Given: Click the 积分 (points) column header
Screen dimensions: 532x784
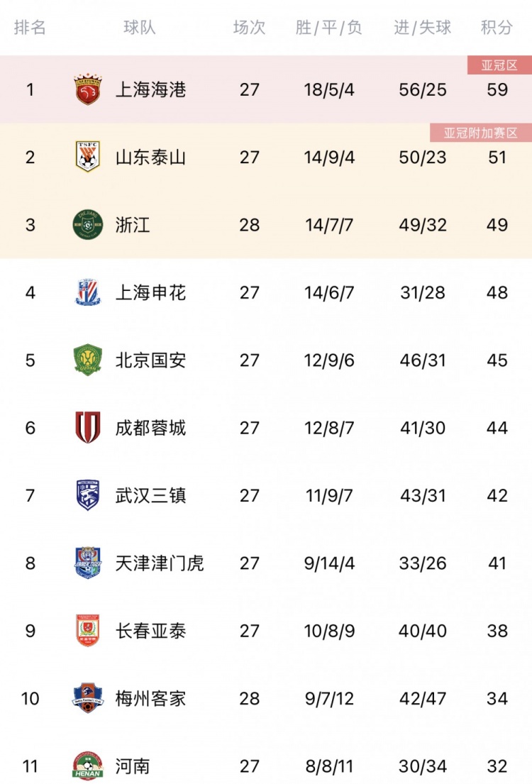Looking at the screenshot, I should 497,27.
